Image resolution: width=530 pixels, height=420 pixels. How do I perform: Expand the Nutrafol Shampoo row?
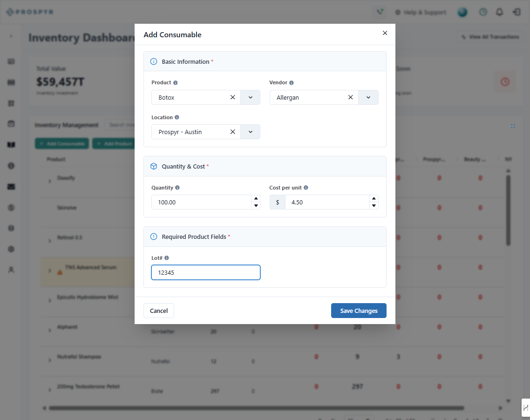point(50,360)
